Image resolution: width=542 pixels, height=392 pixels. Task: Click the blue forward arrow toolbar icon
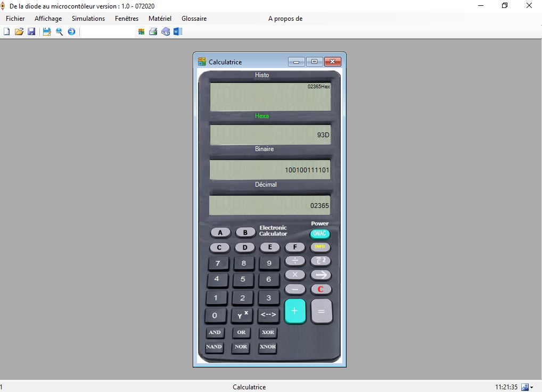[x=71, y=31]
